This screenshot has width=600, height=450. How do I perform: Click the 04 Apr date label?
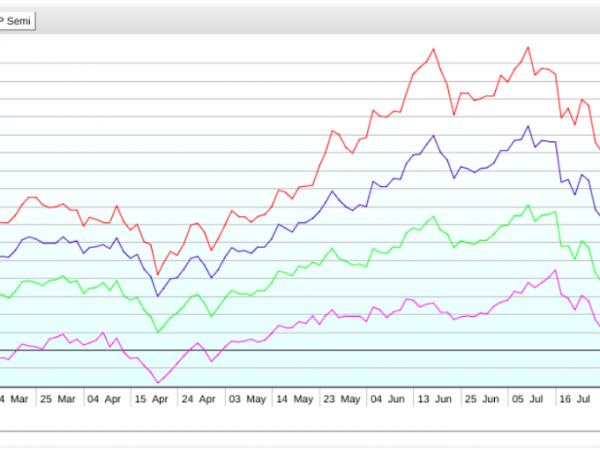(104, 399)
